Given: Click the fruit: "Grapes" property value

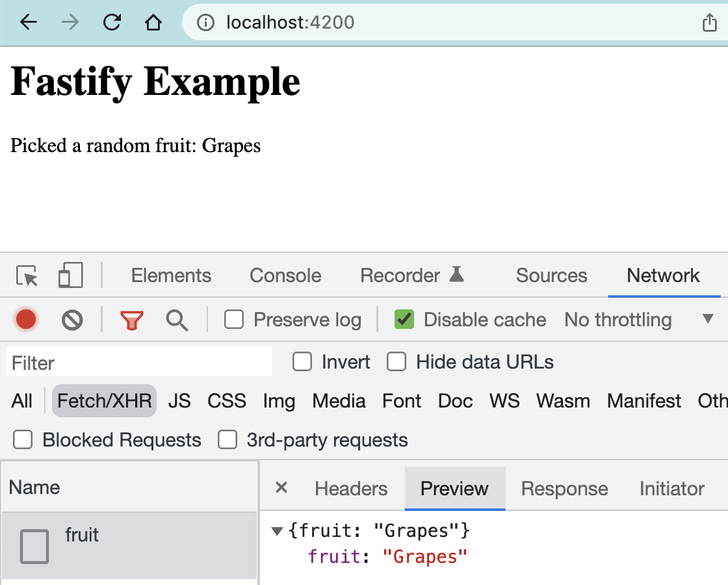Looking at the screenshot, I should tap(424, 556).
